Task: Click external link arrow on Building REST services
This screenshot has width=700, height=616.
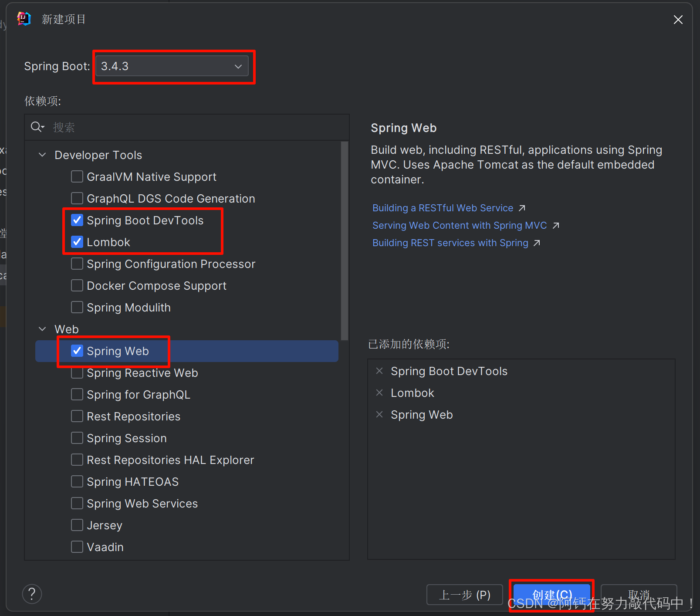Action: 537,243
